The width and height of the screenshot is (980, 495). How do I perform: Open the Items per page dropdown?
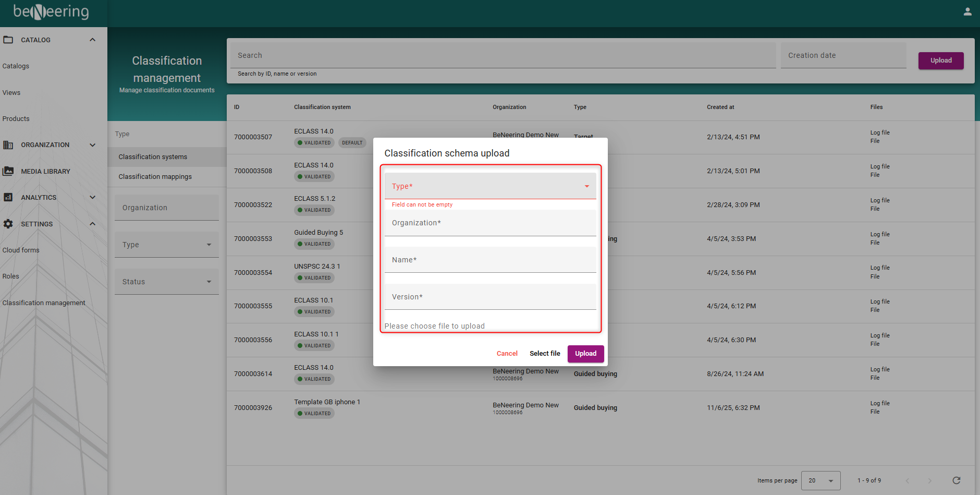[x=820, y=480]
